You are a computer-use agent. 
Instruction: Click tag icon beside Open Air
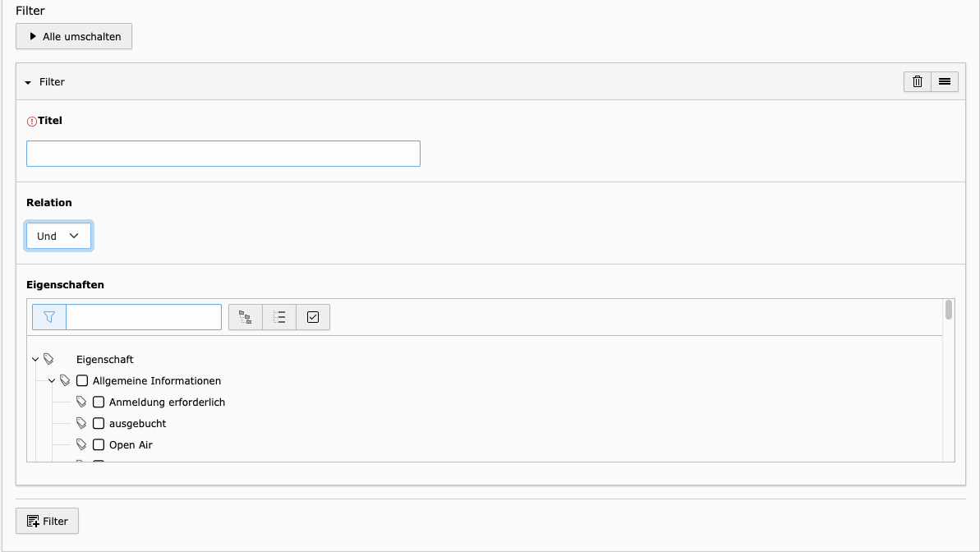tap(81, 445)
